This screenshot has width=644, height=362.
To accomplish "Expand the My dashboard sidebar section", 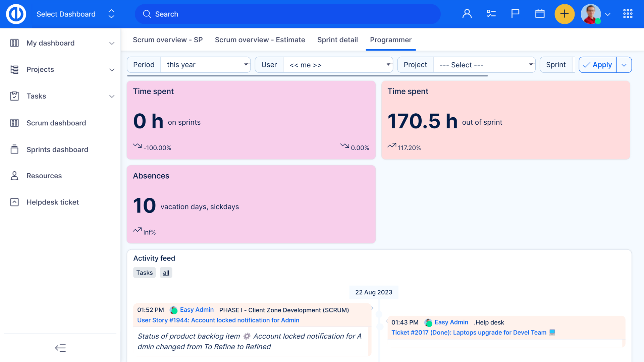I will (112, 43).
